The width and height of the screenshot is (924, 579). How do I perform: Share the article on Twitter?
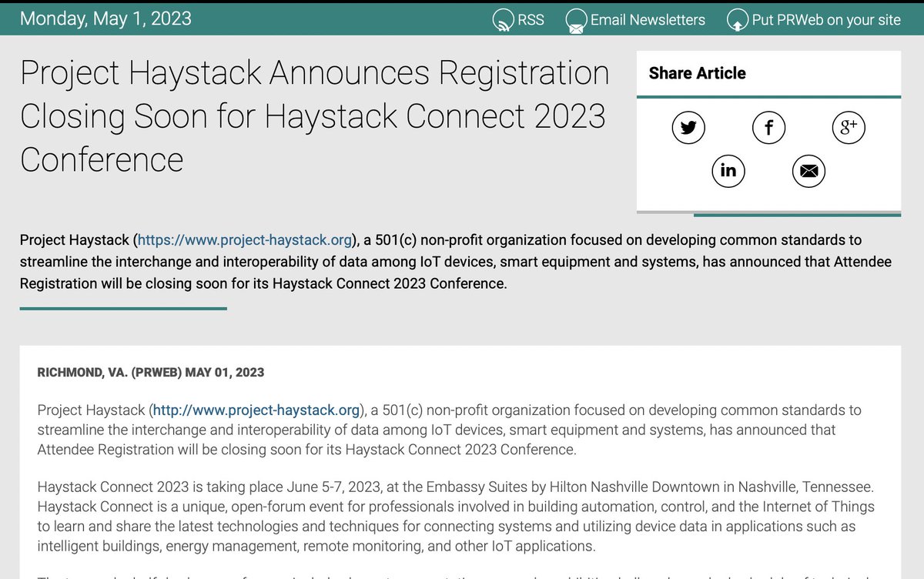688,128
